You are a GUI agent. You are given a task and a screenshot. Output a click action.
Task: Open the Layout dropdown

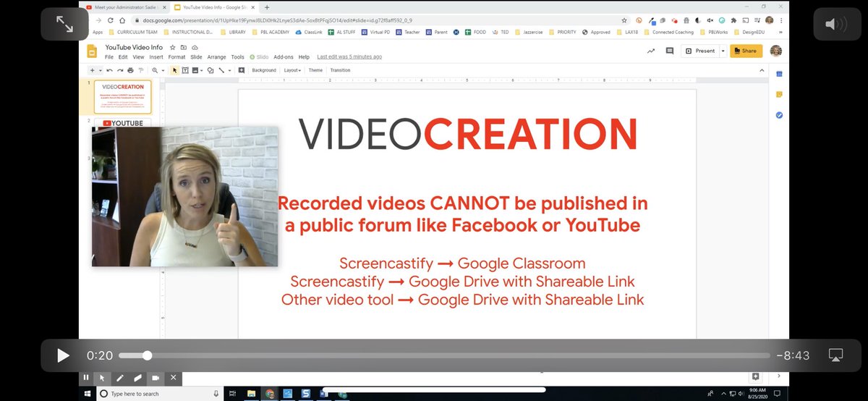click(292, 70)
